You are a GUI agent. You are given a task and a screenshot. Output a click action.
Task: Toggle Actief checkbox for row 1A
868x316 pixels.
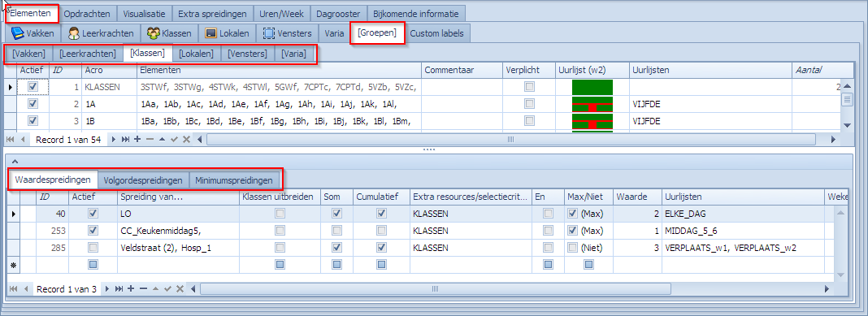click(x=33, y=103)
